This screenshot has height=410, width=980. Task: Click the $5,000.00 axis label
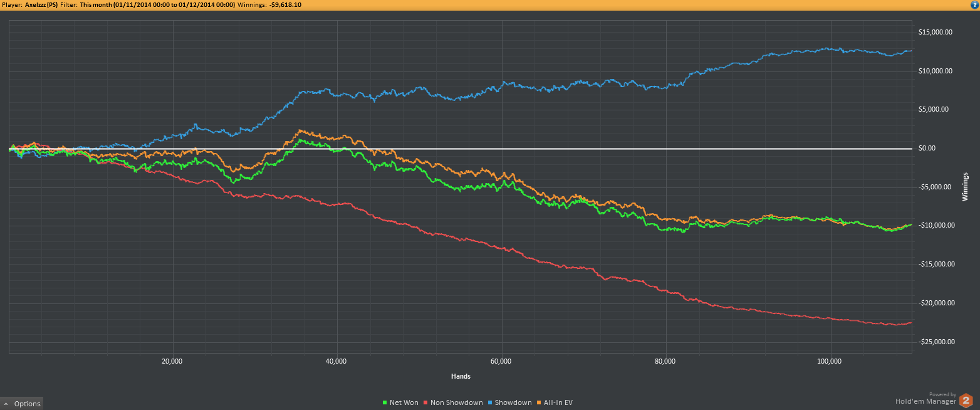(x=933, y=110)
